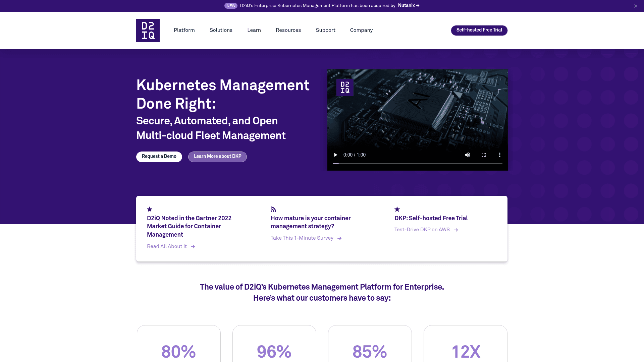Select Company in the navigation menu
This screenshot has height=362, width=644.
coord(361,30)
